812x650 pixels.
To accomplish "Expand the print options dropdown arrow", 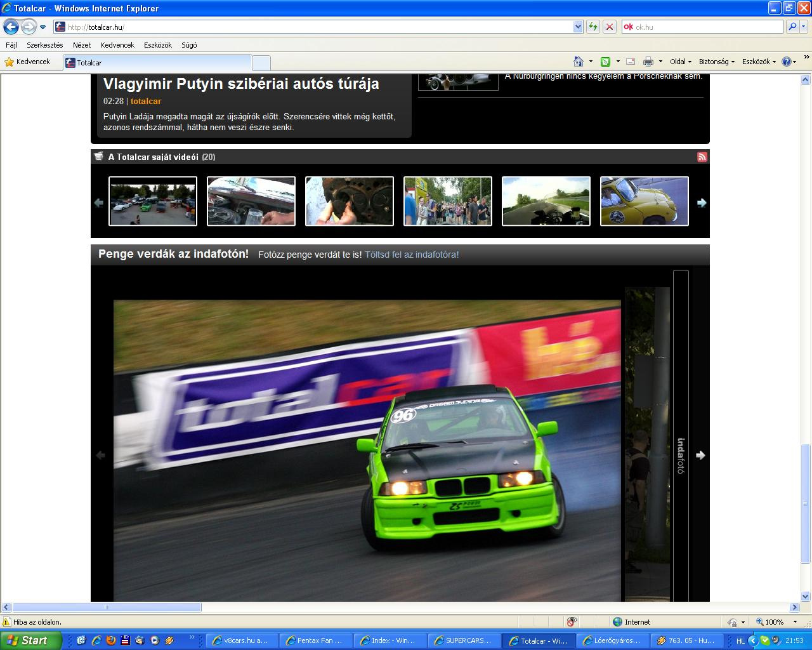I will click(660, 62).
